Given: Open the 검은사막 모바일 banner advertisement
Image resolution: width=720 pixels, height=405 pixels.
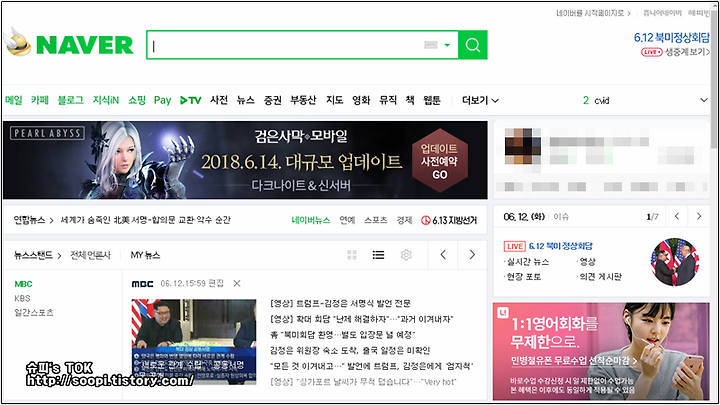Looking at the screenshot, I should coord(245,160).
